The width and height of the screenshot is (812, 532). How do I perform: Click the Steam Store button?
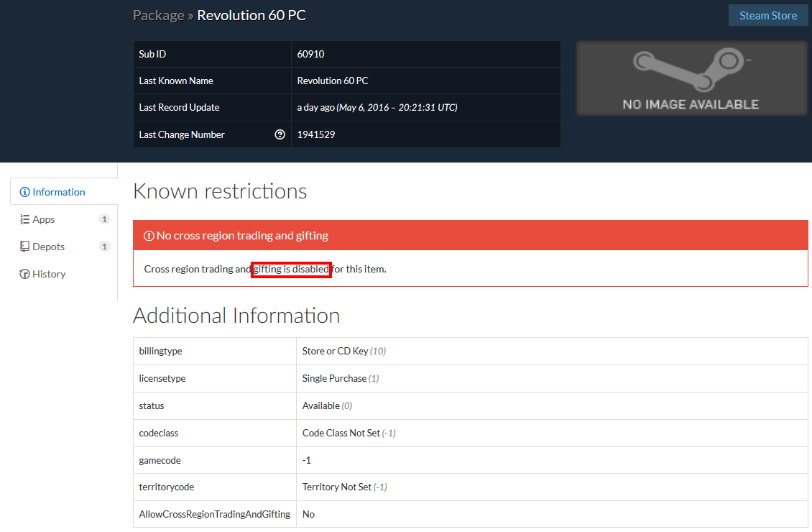[x=768, y=16]
